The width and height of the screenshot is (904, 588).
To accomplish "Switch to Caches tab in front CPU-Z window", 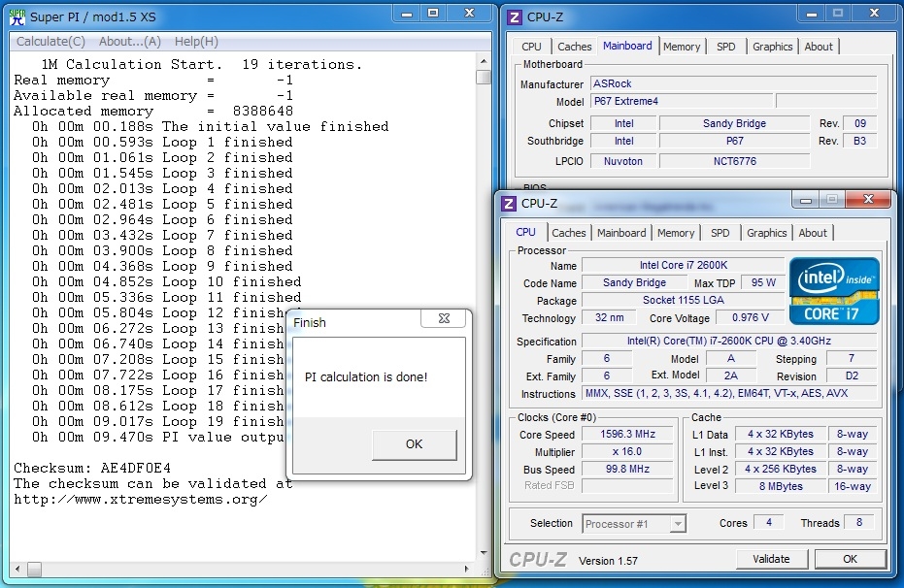I will pyautogui.click(x=568, y=233).
